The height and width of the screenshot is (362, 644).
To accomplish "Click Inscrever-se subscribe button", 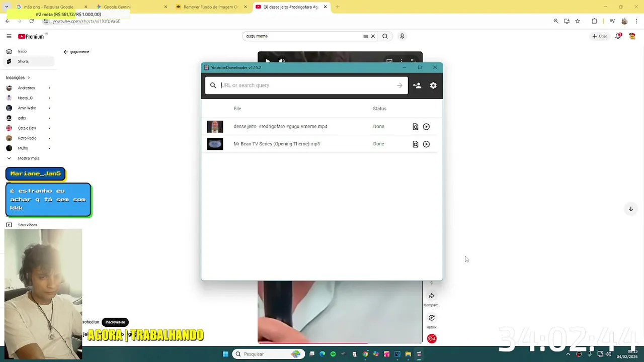I will tap(115, 322).
